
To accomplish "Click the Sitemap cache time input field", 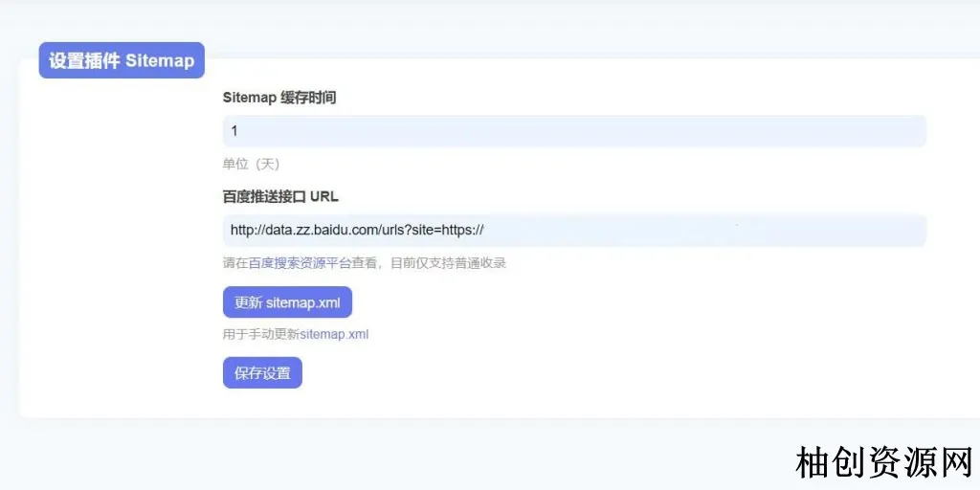I will [574, 131].
